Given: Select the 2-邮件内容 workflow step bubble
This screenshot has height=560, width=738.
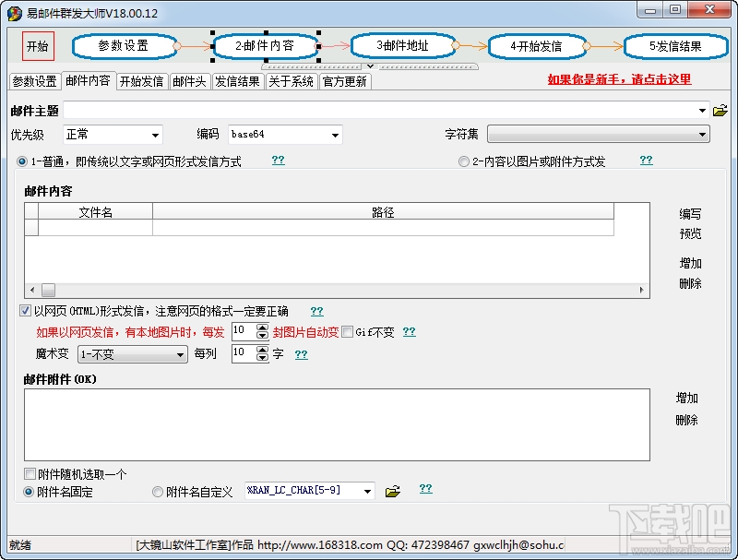Looking at the screenshot, I should pyautogui.click(x=266, y=46).
